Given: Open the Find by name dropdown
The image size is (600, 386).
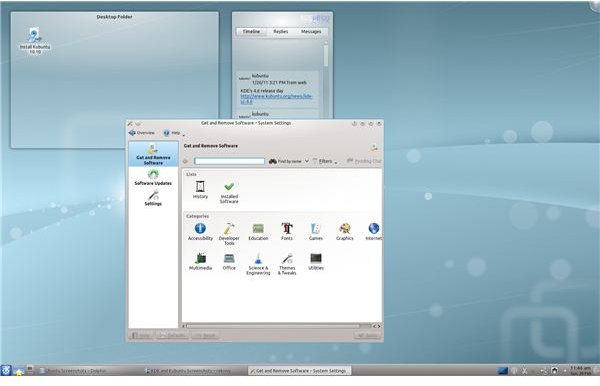Looking at the screenshot, I should click(289, 161).
